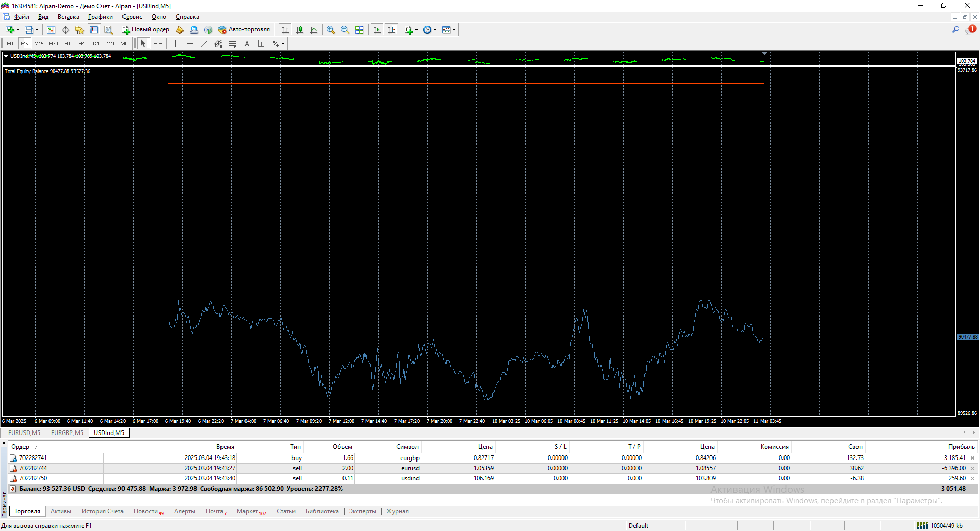Open the Сервис menu
Screen dimensions: 980x531
click(x=132, y=17)
